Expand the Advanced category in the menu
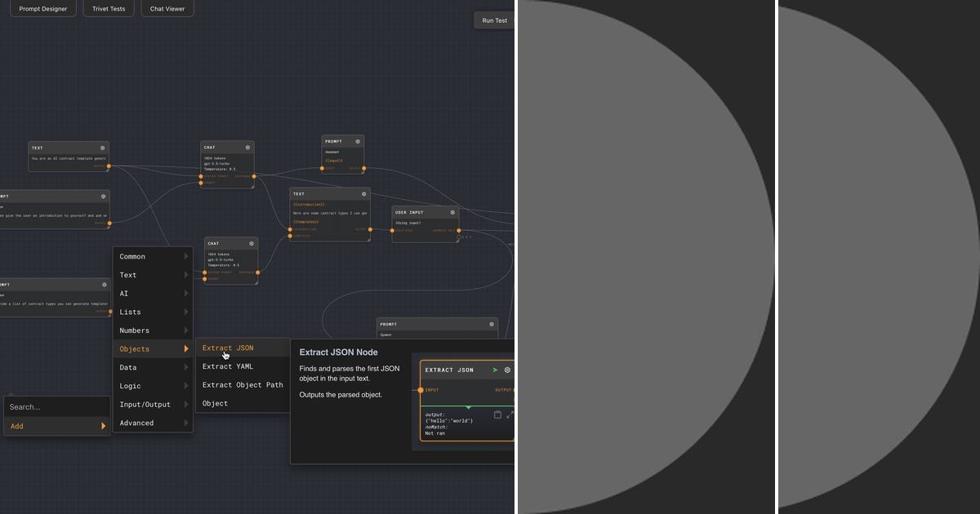The height and width of the screenshot is (514, 980). (x=153, y=423)
